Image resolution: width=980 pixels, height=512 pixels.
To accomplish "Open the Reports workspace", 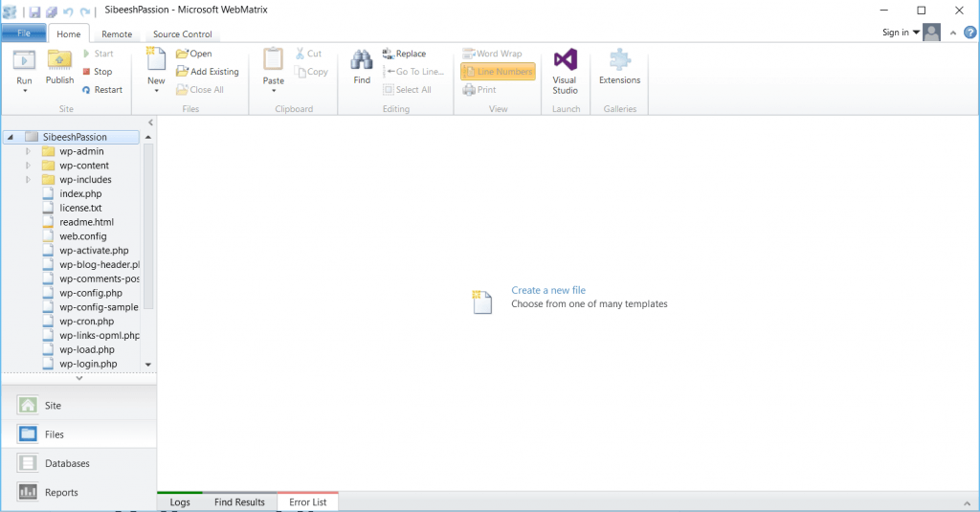I will [x=78, y=492].
